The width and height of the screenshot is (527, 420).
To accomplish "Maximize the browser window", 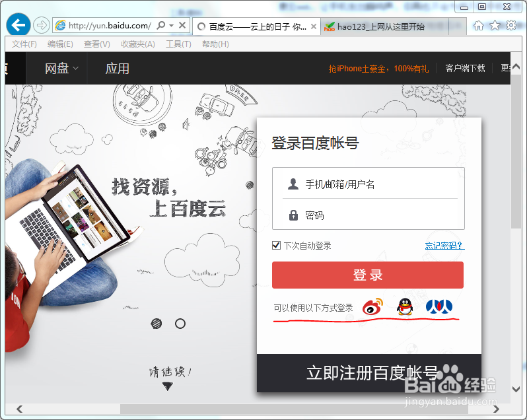I will [x=482, y=7].
